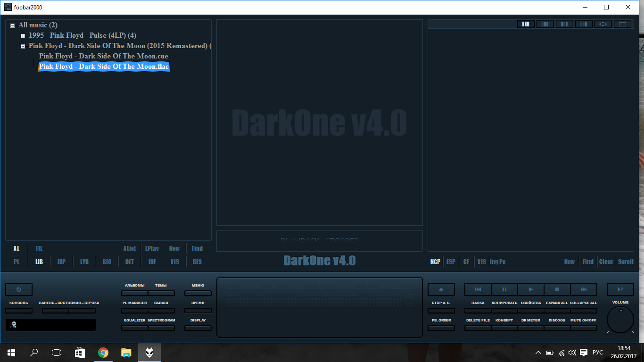Skip to next track
The height and width of the screenshot is (362, 644).
pos(584,289)
